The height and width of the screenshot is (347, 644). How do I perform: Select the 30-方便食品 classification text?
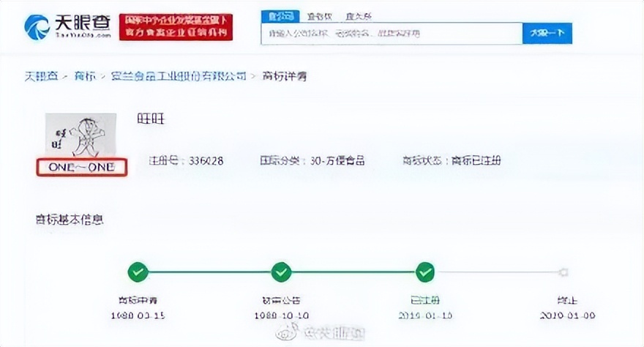(337, 160)
